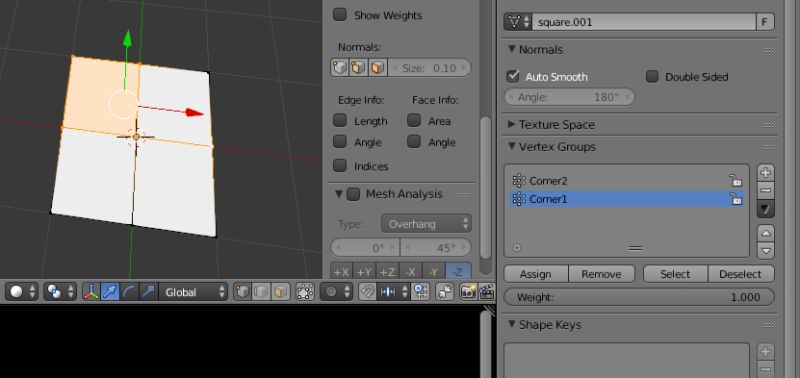Toggle the 3D manipulator axes icon
800x378 pixels.
coord(91,292)
